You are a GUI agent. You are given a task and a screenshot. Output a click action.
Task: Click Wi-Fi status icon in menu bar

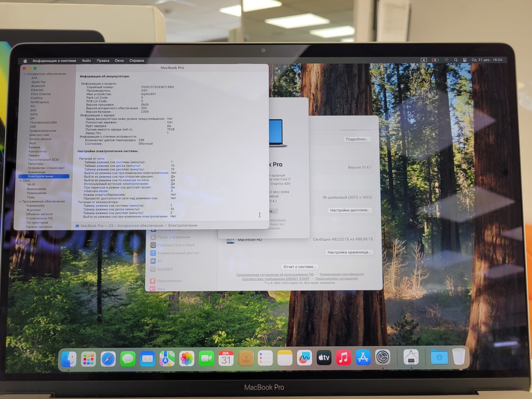[446, 60]
